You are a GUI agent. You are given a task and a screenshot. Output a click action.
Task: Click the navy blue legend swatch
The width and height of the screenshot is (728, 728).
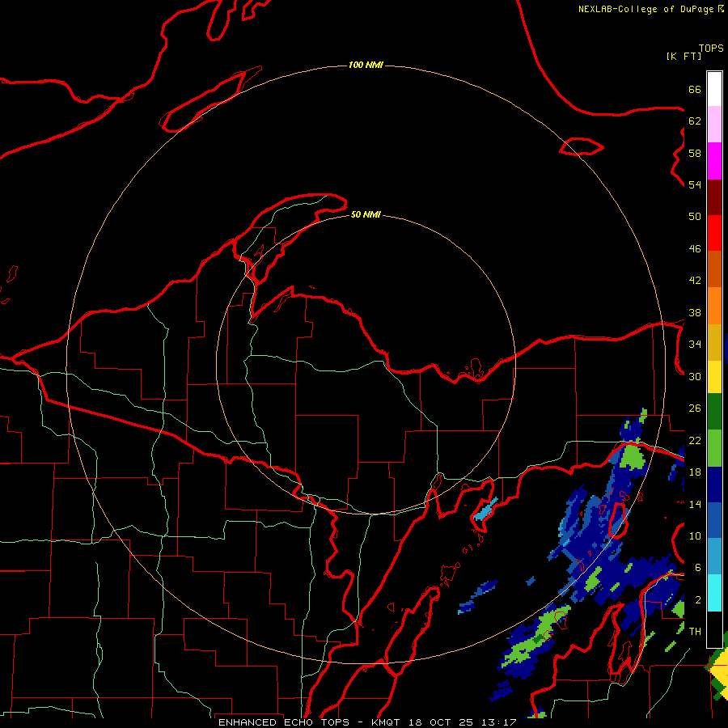click(x=714, y=485)
